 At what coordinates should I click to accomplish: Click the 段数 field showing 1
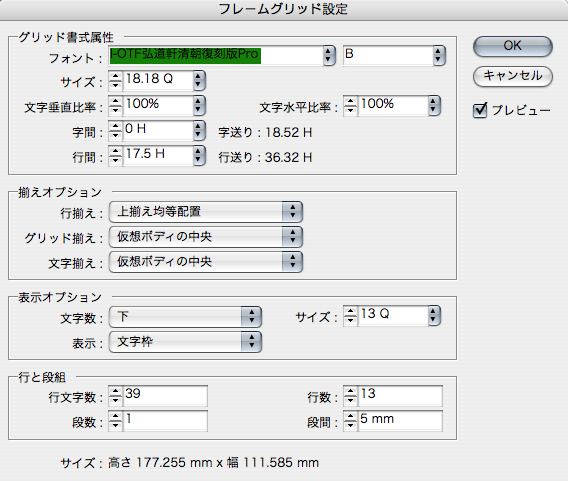[x=166, y=421]
